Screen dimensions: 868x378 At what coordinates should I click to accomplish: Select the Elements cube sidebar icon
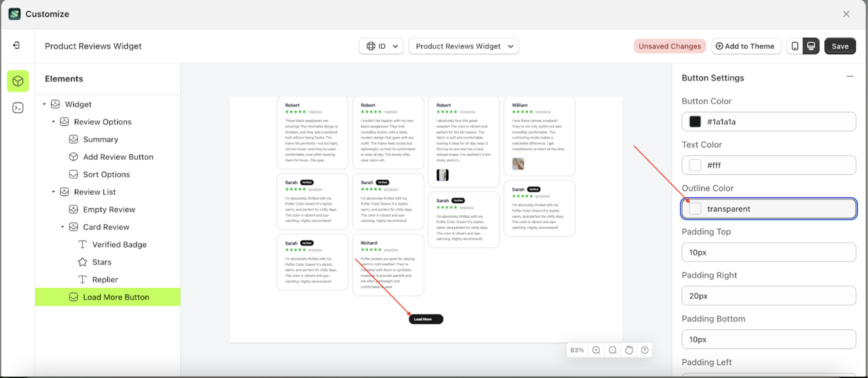pyautogui.click(x=18, y=81)
